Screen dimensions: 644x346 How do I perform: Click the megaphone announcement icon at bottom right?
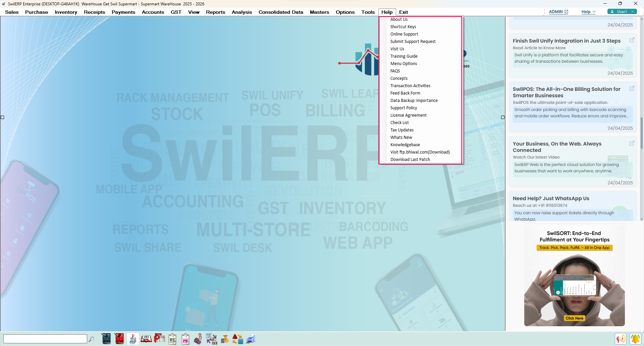tap(621, 339)
